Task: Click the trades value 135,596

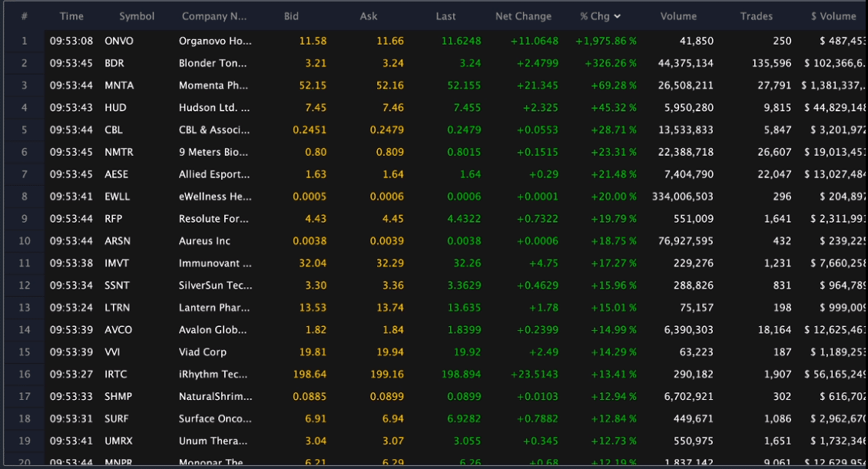Action: (x=771, y=63)
